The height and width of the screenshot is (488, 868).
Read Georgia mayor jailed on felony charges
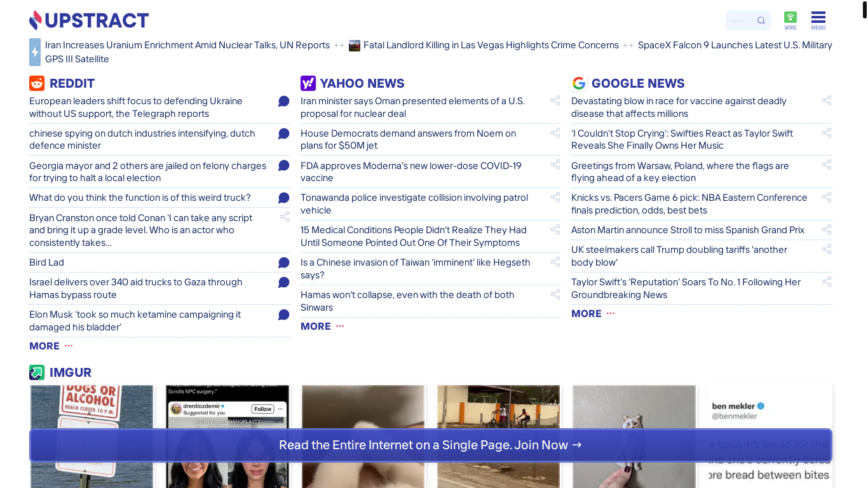148,172
